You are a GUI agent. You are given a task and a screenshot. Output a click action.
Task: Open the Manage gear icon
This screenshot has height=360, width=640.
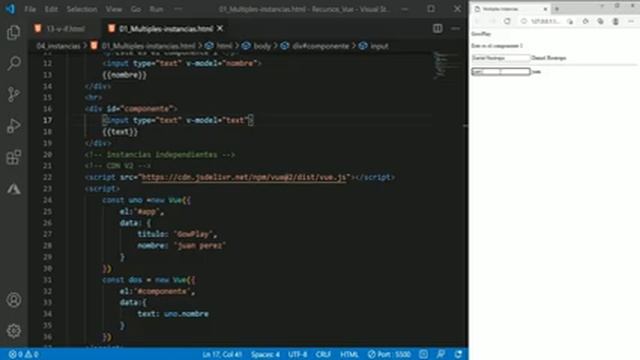(x=13, y=331)
